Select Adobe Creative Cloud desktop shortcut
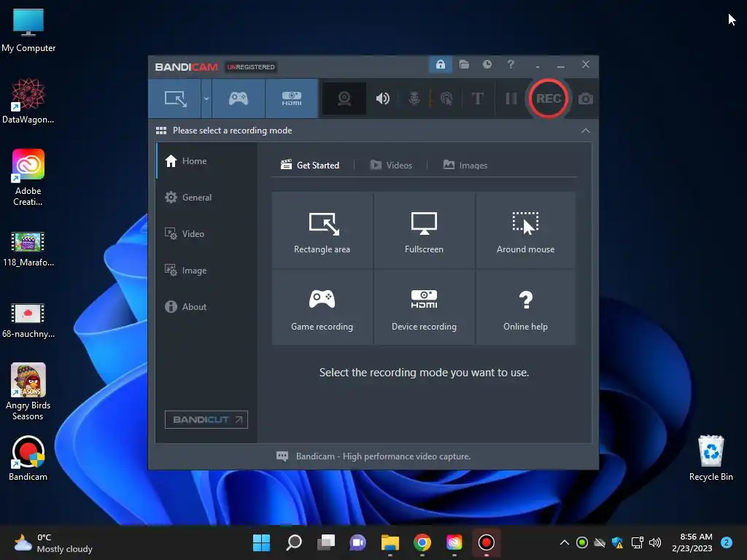Image resolution: width=747 pixels, height=560 pixels. (x=28, y=177)
